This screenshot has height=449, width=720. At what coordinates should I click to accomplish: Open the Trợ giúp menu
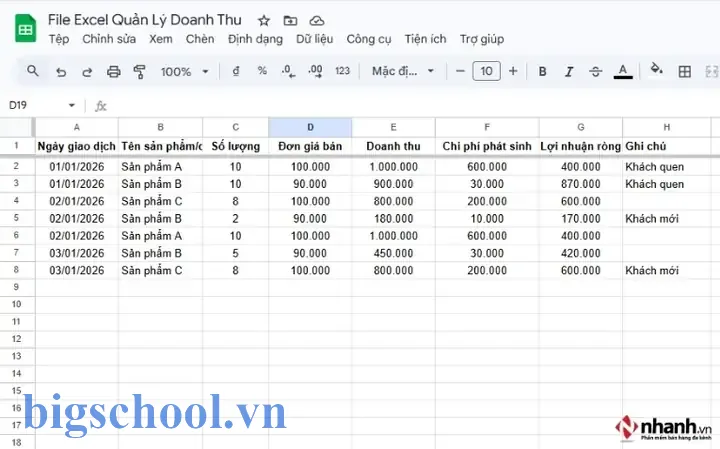(x=482, y=39)
